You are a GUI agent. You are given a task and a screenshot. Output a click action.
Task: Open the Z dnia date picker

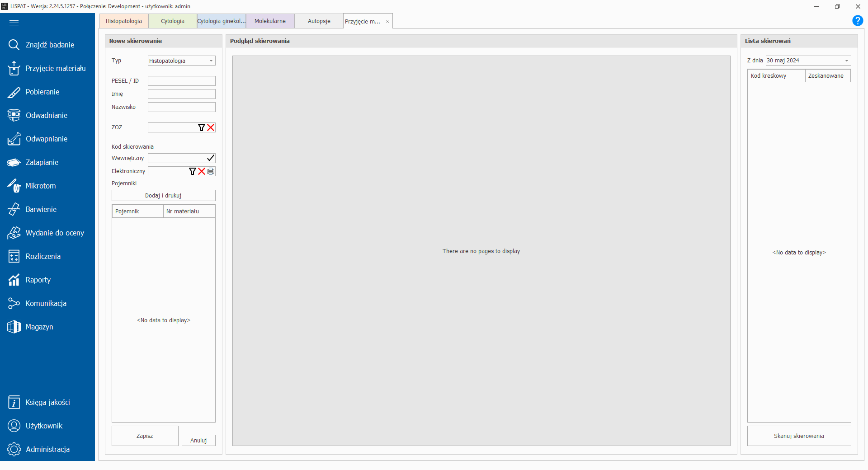846,61
